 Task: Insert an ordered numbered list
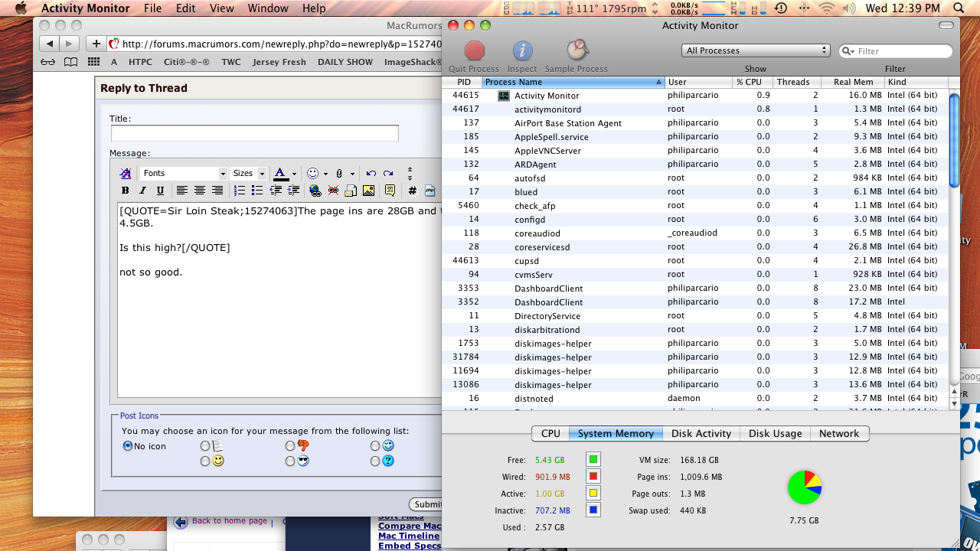click(240, 191)
